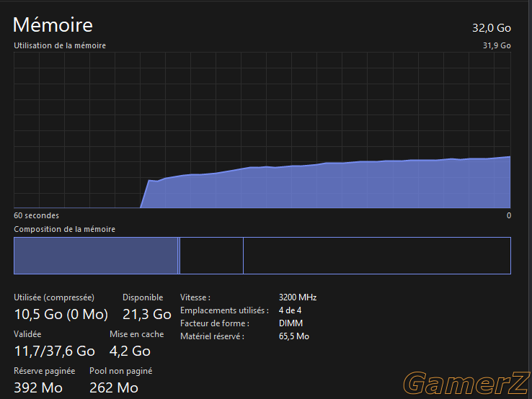Screen dimensions: 532x399
Task: Select the 11,7/37,6 Go committed value
Action: tap(54, 351)
